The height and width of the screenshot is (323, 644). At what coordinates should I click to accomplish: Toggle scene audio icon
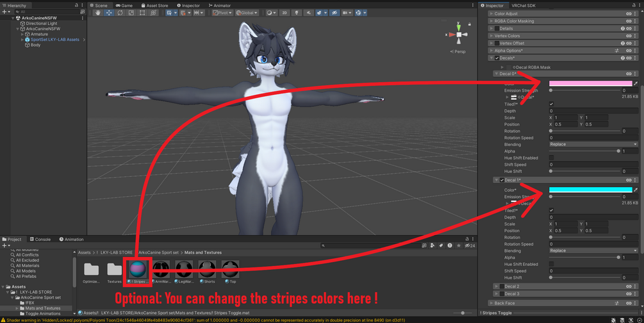308,13
